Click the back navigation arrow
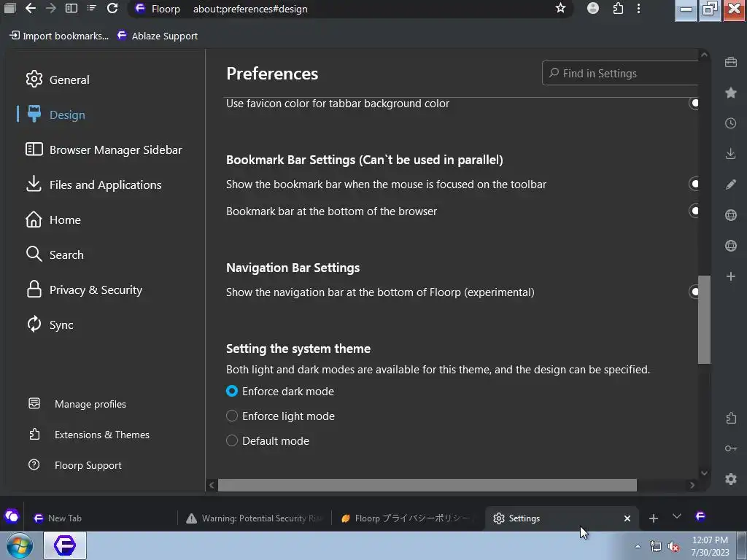Image resolution: width=747 pixels, height=560 pixels. click(x=31, y=8)
